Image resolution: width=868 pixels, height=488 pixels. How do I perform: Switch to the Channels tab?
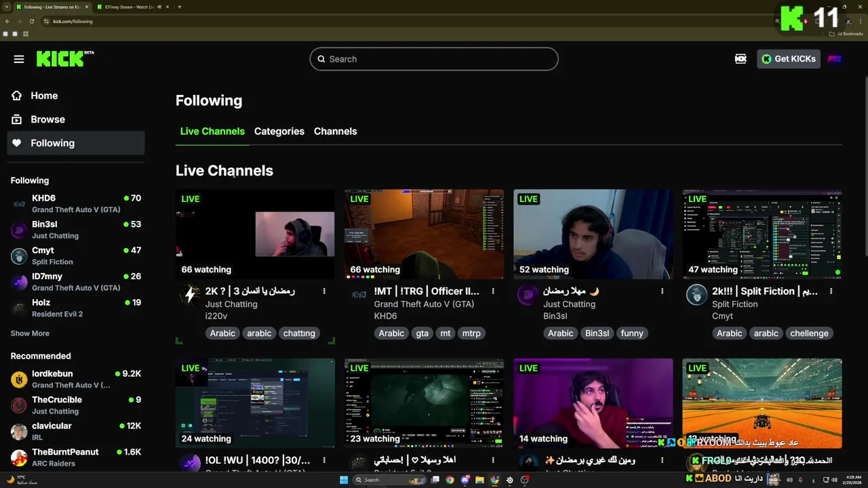335,131
